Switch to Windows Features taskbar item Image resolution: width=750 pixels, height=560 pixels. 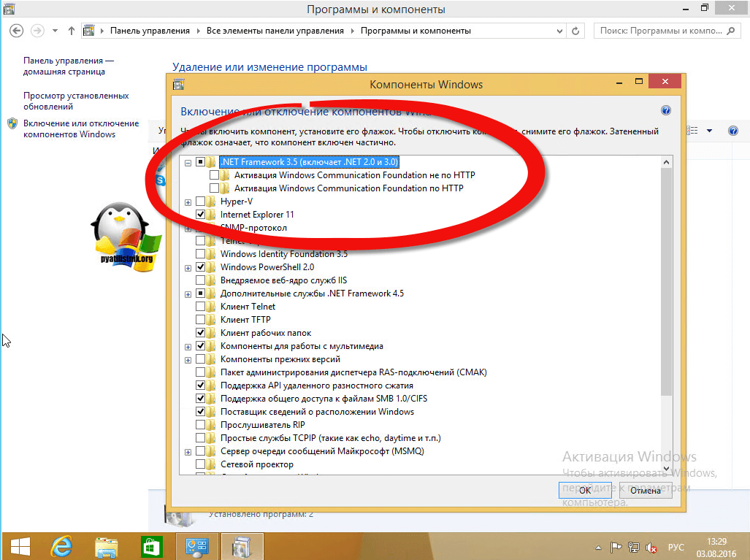(x=242, y=546)
